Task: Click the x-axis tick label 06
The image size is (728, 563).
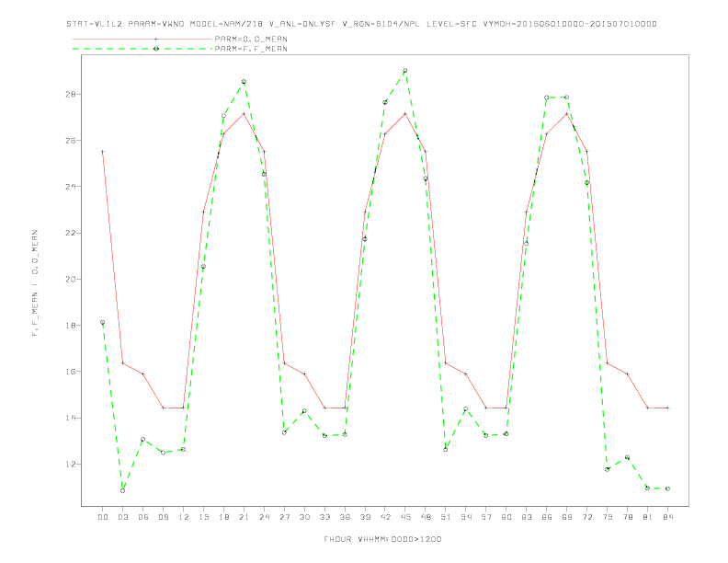Action: (143, 517)
